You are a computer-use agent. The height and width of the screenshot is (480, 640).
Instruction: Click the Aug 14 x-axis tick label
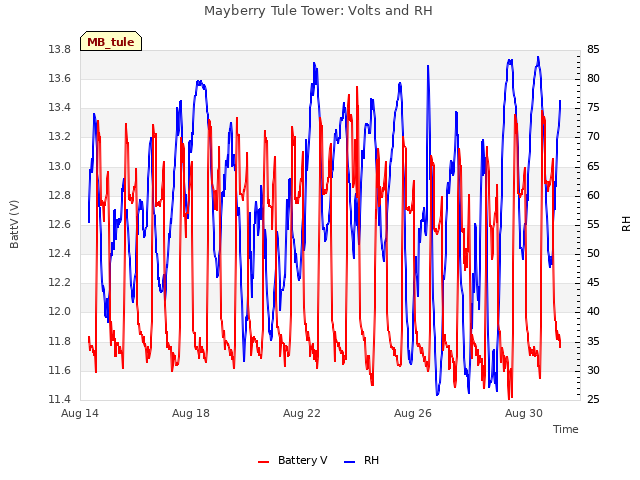point(80,413)
